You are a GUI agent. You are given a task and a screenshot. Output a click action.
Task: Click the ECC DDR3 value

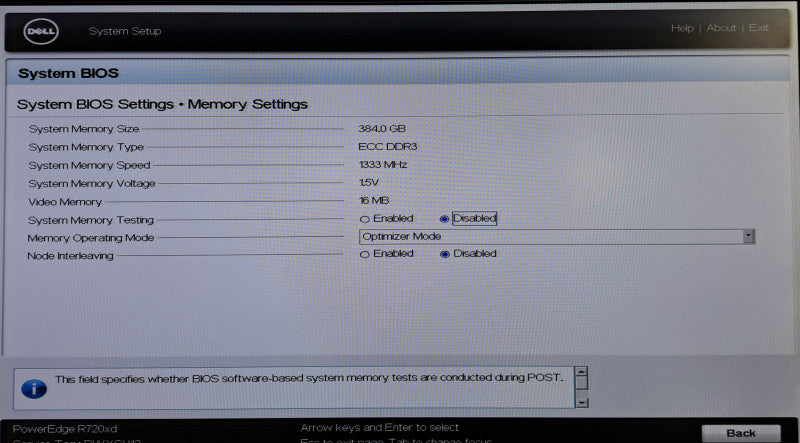coord(387,146)
